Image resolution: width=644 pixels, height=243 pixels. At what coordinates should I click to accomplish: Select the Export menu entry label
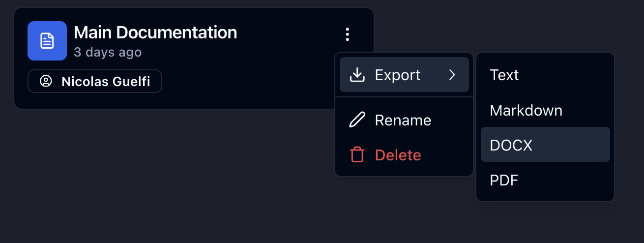397,75
